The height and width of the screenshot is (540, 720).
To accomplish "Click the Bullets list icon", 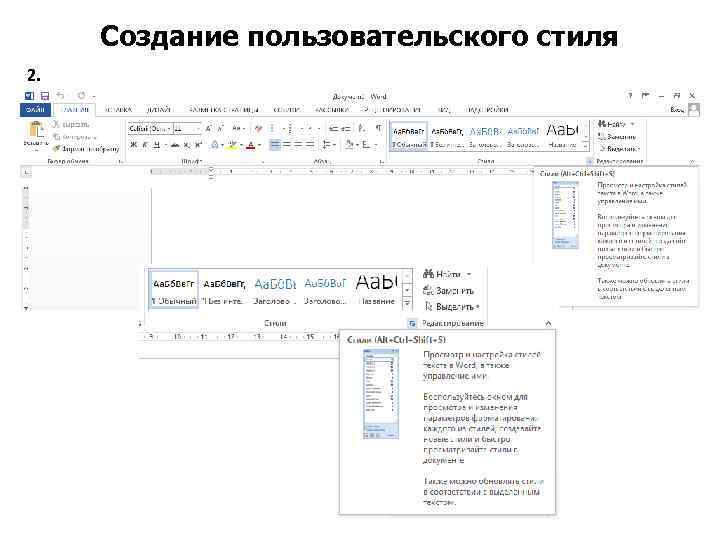I will click(271, 129).
